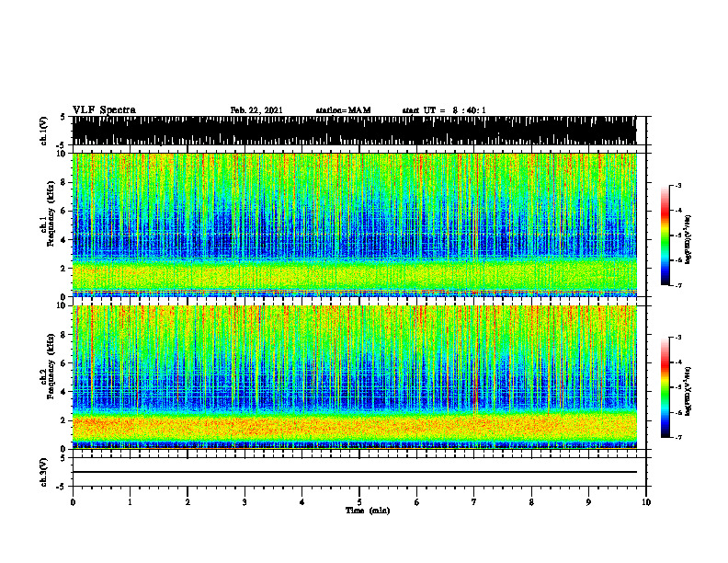Screen dimensions: 728x563
Task: Click the "-7" label on lower color bar
Action: pyautogui.click(x=678, y=437)
